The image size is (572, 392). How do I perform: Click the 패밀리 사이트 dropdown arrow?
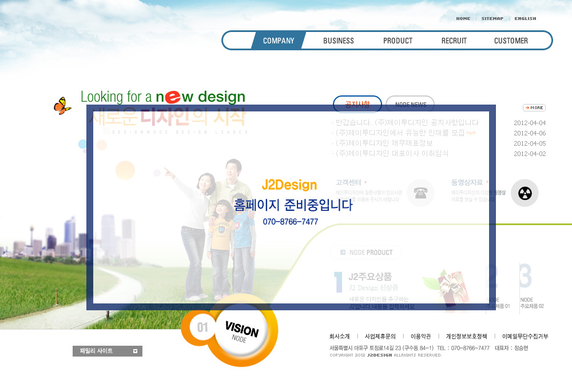pos(136,351)
